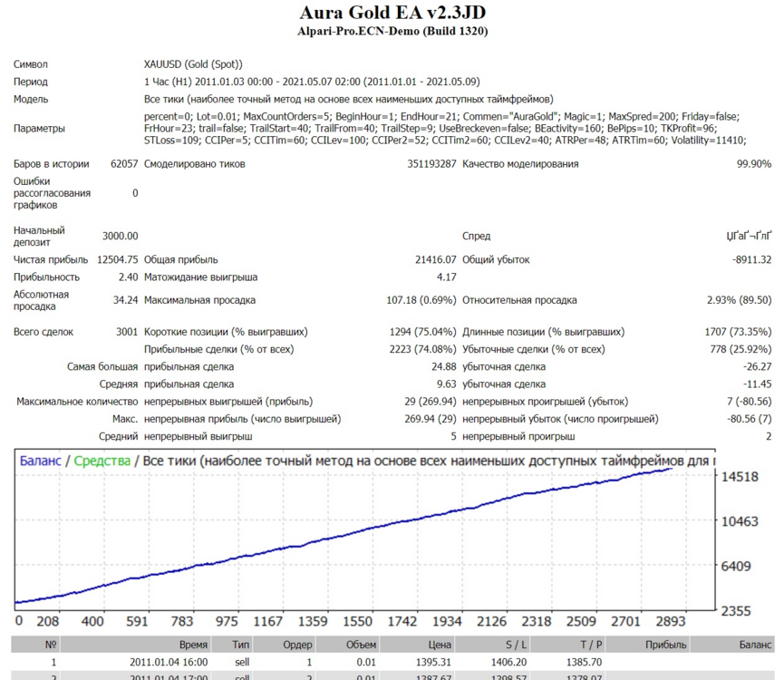Click the chart X-axis label '208'
This screenshot has width=784, height=680.
[x=47, y=621]
